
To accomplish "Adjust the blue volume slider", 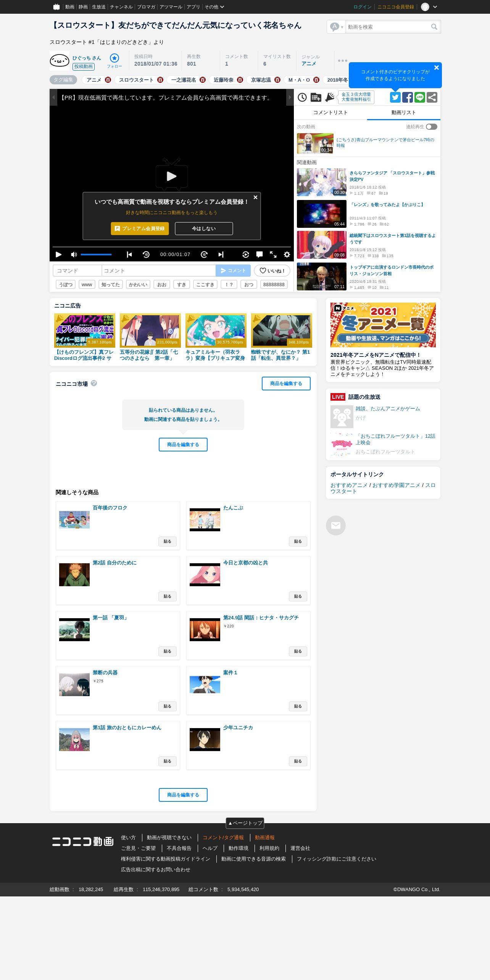I will 96,255.
